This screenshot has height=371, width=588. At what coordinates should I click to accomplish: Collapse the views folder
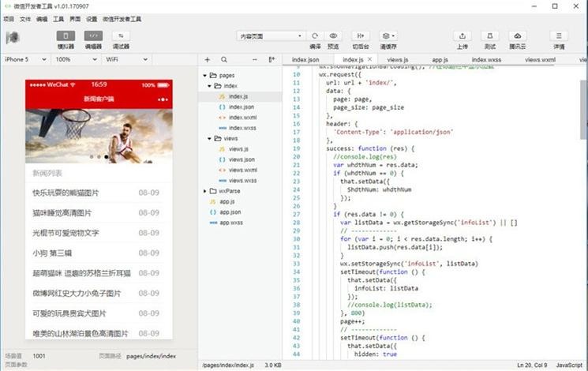coord(209,138)
